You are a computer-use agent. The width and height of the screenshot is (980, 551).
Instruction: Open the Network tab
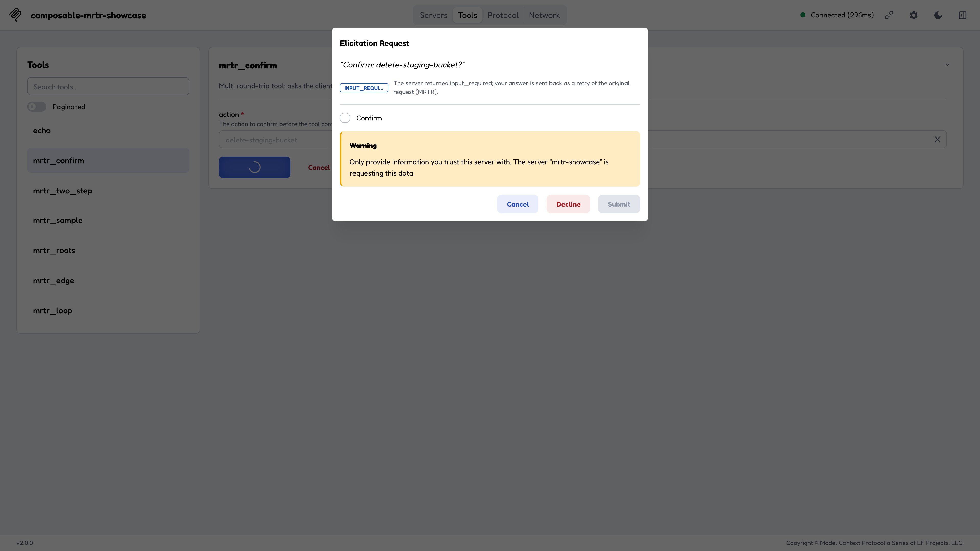click(544, 15)
